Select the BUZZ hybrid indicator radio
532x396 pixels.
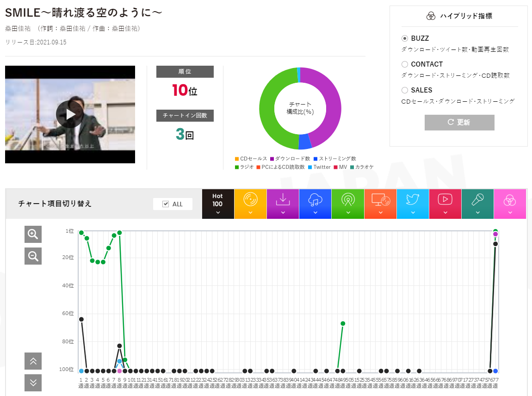click(x=404, y=38)
